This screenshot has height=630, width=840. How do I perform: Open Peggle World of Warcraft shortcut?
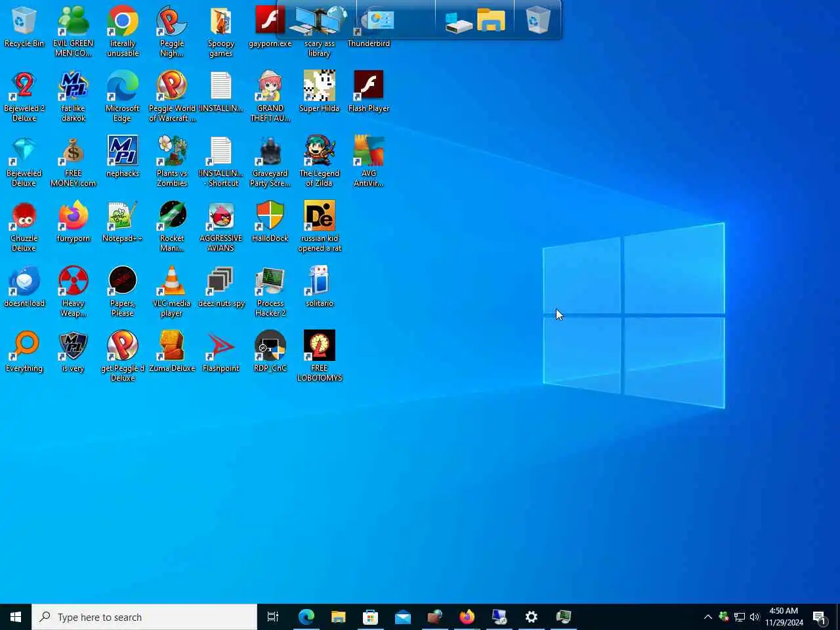172,96
